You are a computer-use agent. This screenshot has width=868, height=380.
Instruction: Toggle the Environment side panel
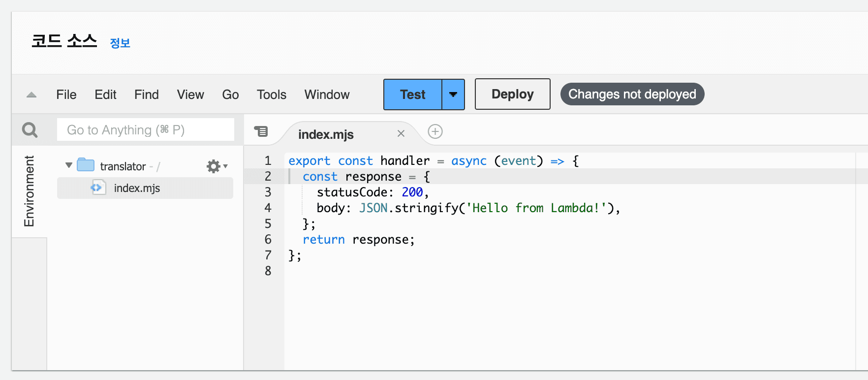pos(29,191)
